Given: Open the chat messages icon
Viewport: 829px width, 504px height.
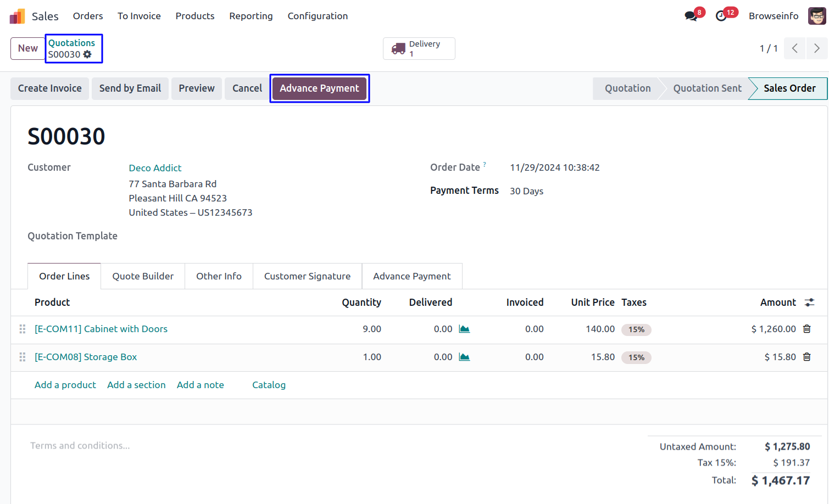Looking at the screenshot, I should tap(691, 16).
